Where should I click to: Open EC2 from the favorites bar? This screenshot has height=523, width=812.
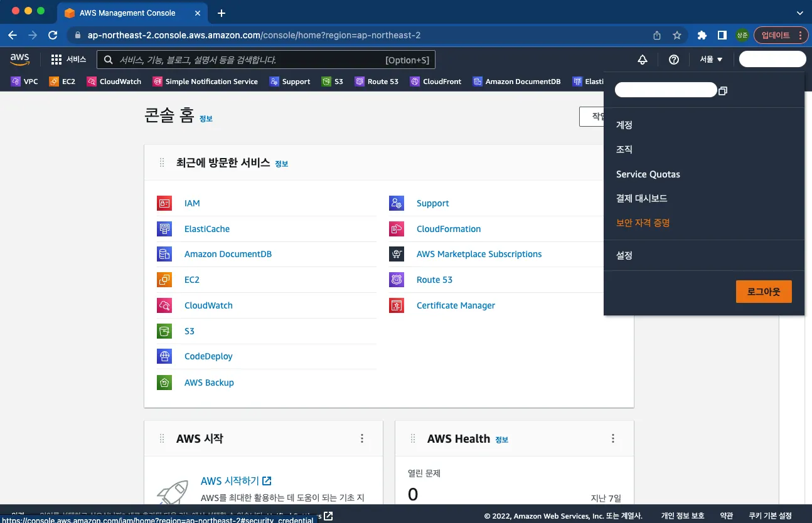click(62, 82)
